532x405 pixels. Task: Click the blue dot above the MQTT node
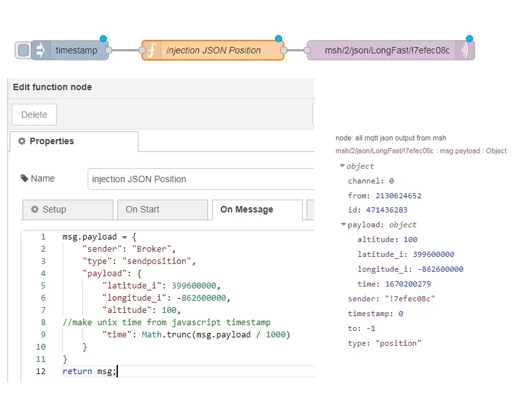pyautogui.click(x=469, y=39)
